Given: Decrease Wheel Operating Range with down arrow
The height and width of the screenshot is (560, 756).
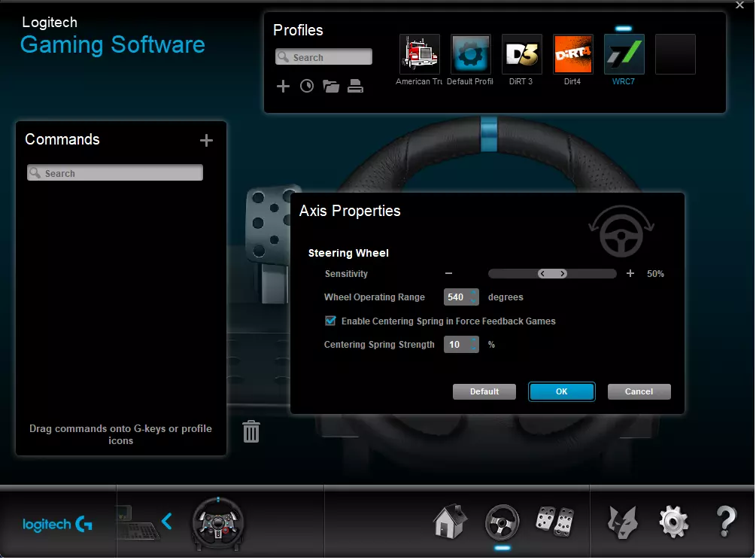Looking at the screenshot, I should tap(475, 301).
